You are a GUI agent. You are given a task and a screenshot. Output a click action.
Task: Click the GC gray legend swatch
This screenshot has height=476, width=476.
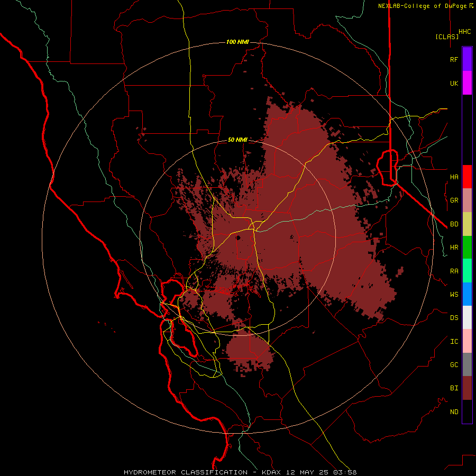(x=467, y=364)
